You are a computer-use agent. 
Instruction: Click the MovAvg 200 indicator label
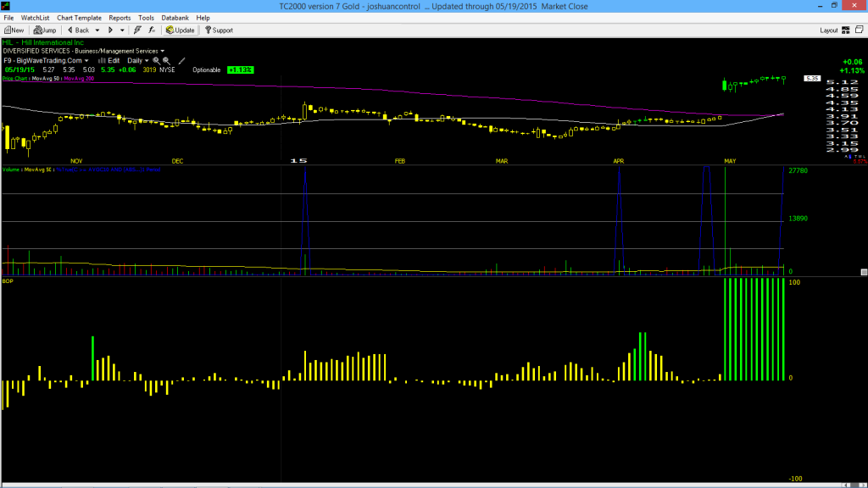[79, 79]
